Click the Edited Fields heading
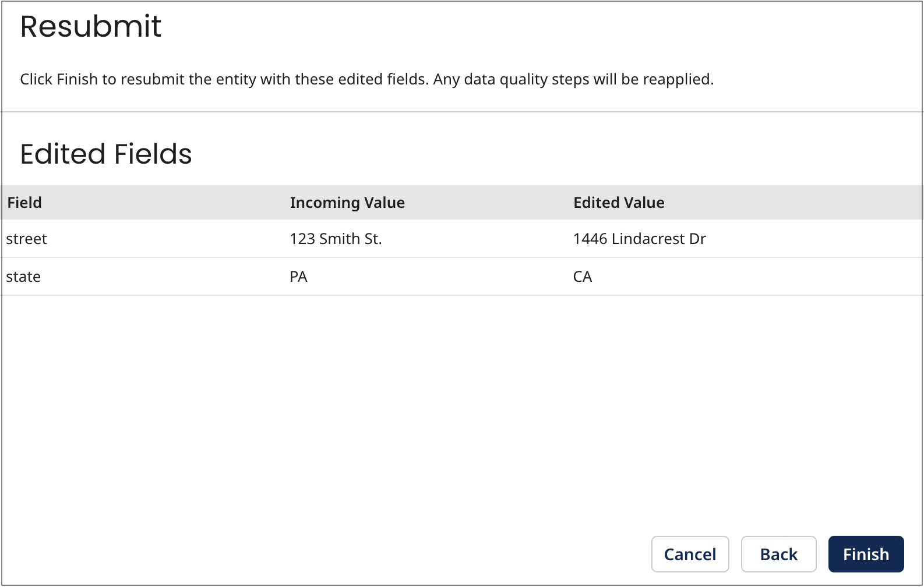 (x=106, y=154)
